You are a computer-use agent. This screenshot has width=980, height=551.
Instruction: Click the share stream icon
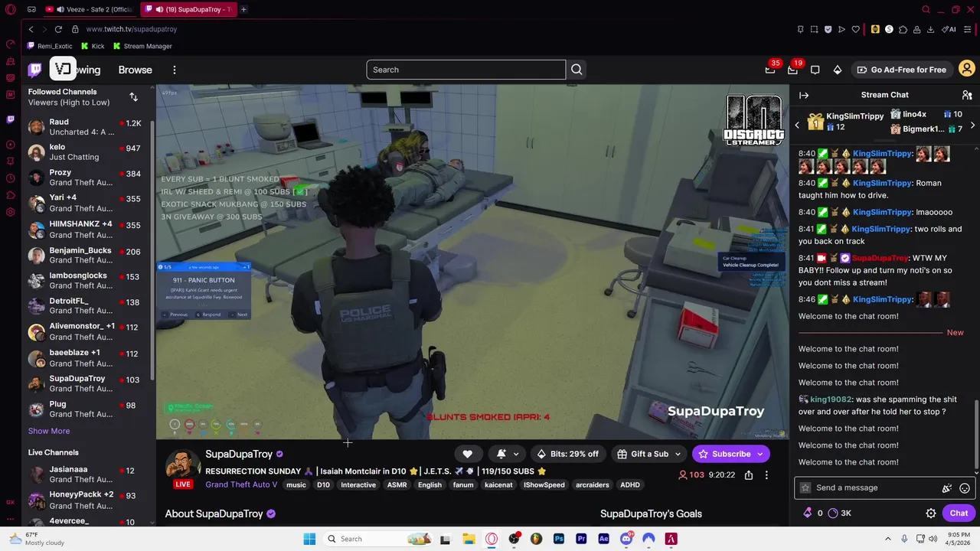[749, 475]
